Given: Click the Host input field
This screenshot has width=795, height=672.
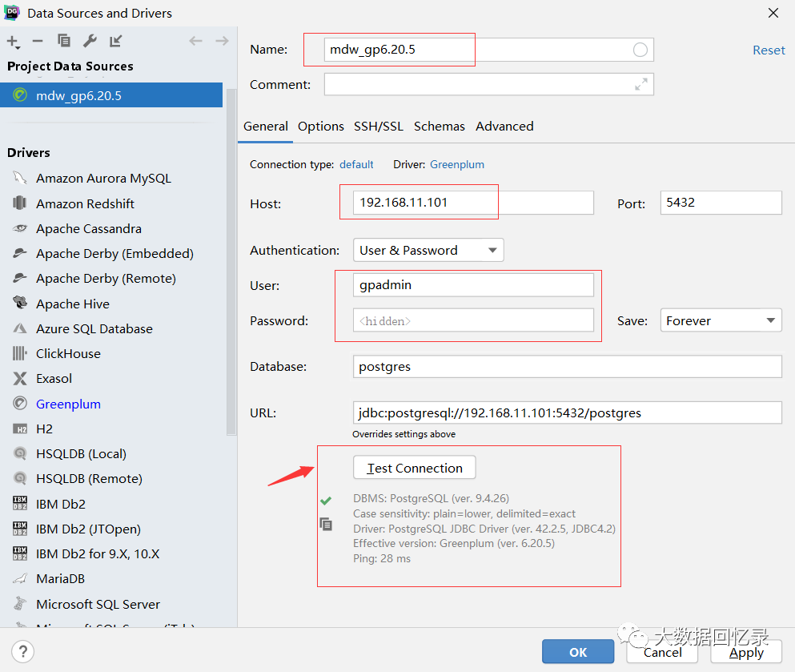Looking at the screenshot, I should tap(473, 203).
